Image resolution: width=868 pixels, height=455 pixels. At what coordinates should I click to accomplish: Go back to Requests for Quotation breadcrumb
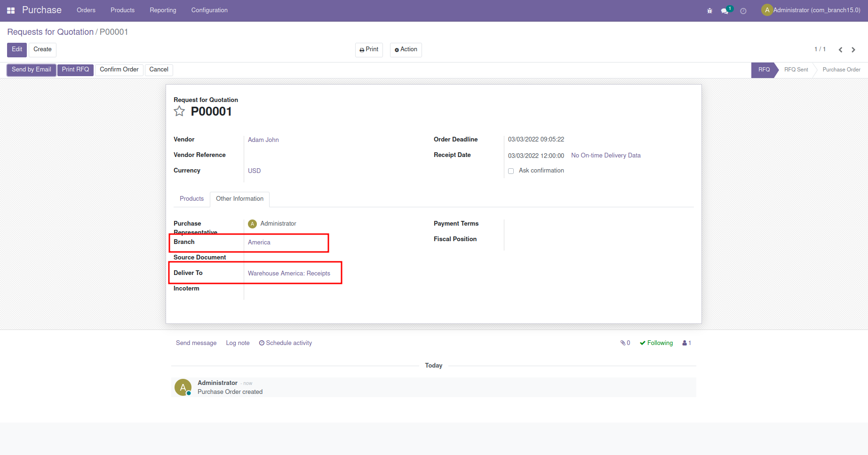[50, 32]
